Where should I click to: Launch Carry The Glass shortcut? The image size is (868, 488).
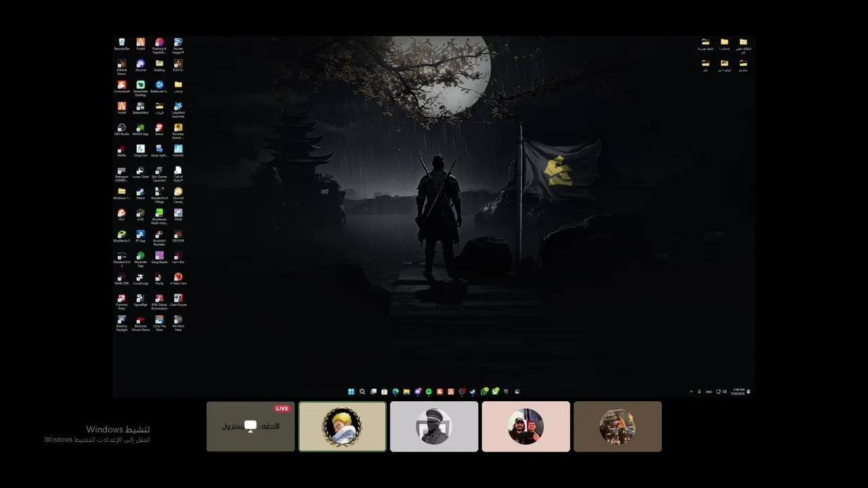pyautogui.click(x=159, y=323)
